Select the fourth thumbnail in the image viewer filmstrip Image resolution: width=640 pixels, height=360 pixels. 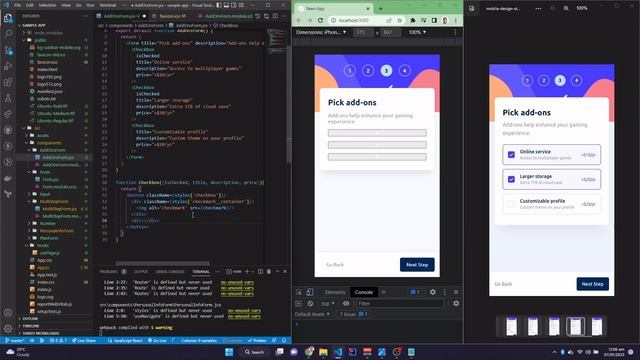coord(575,327)
